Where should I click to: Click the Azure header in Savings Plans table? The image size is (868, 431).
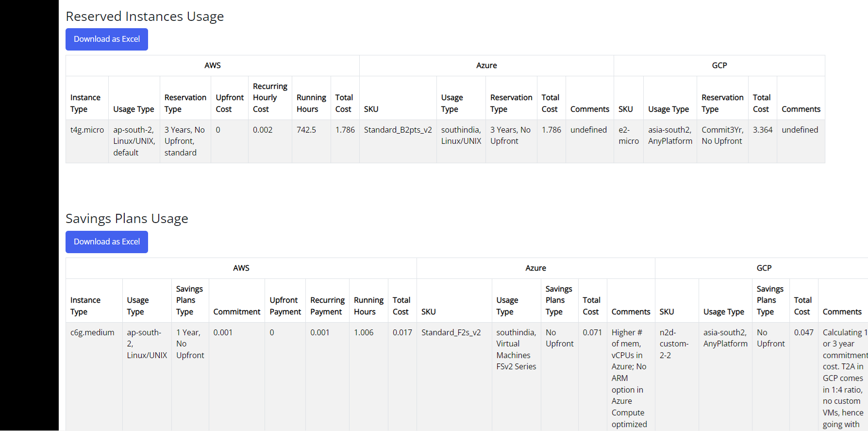[536, 268]
